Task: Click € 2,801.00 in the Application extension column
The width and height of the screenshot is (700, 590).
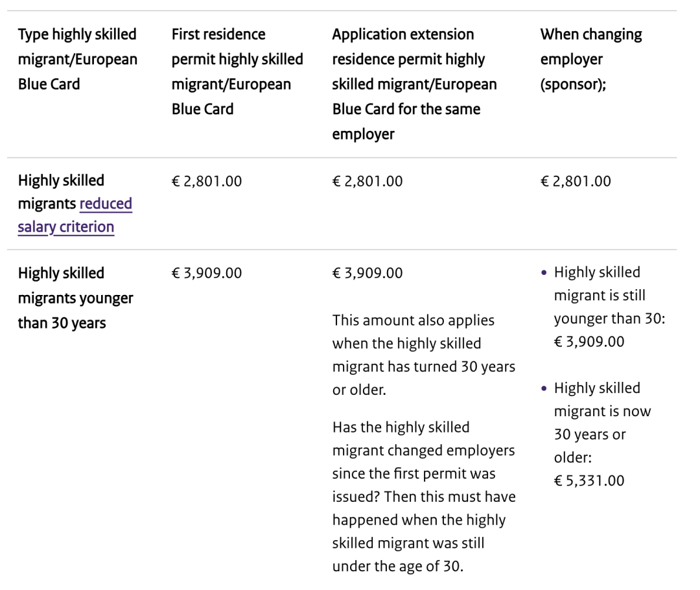Action: (x=367, y=182)
